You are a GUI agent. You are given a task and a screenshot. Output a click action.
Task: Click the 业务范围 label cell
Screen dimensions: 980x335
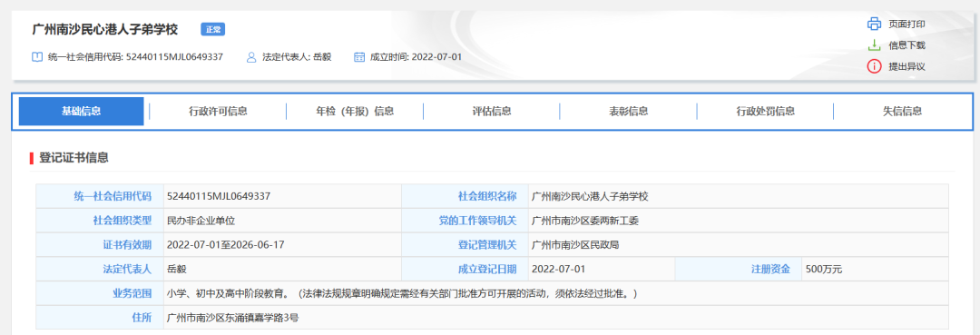[100, 293]
